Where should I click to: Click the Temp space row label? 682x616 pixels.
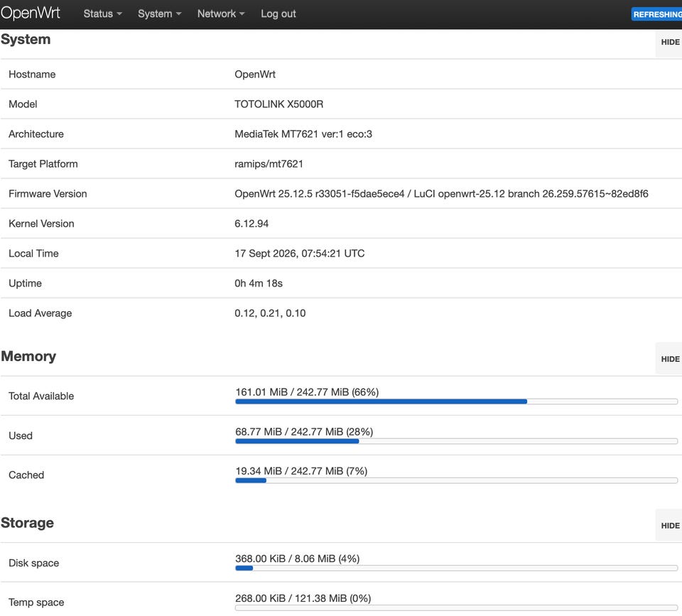pyautogui.click(x=36, y=603)
